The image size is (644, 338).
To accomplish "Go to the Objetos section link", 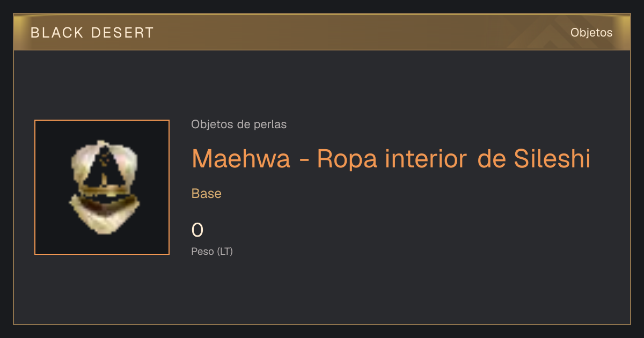I will point(591,32).
